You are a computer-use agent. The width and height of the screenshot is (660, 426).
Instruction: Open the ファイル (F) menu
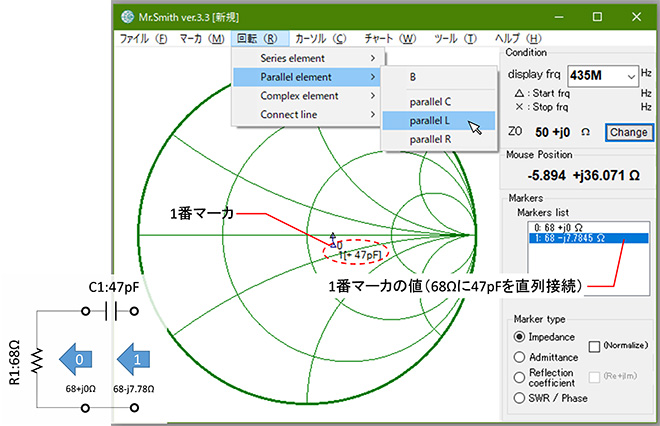click(143, 39)
